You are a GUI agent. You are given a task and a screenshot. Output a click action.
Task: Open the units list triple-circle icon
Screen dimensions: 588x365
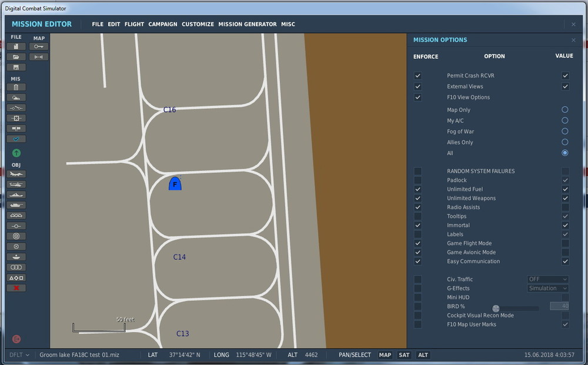click(16, 267)
